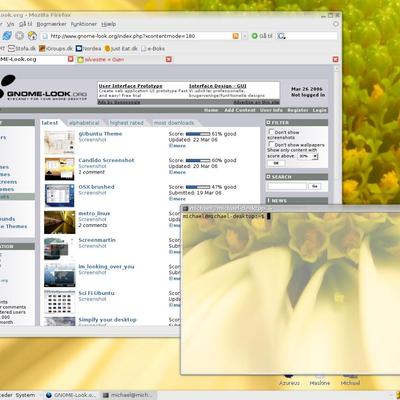Viewport: 400px width, 400px height.
Task: Click the Go button next to sidebar search field
Action: click(x=315, y=186)
